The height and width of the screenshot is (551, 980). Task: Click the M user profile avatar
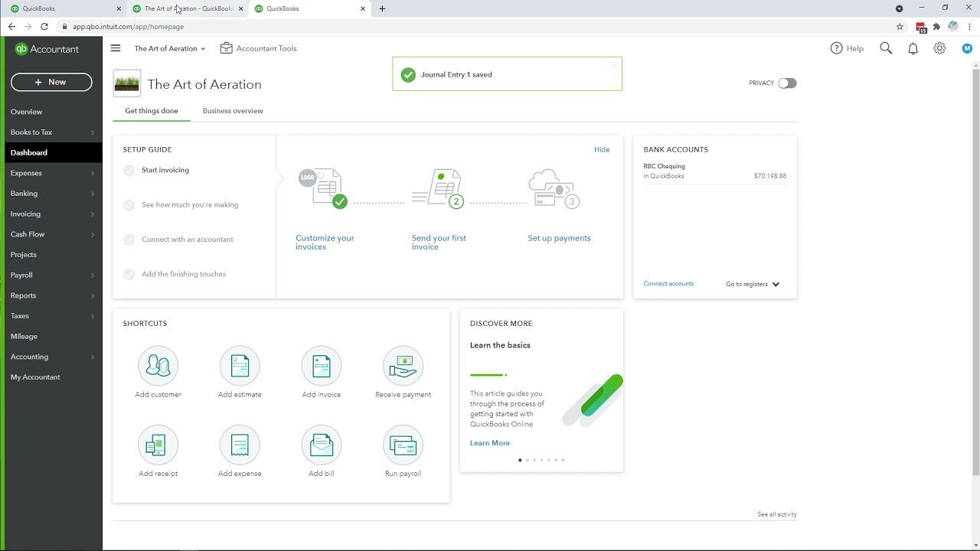coord(967,48)
